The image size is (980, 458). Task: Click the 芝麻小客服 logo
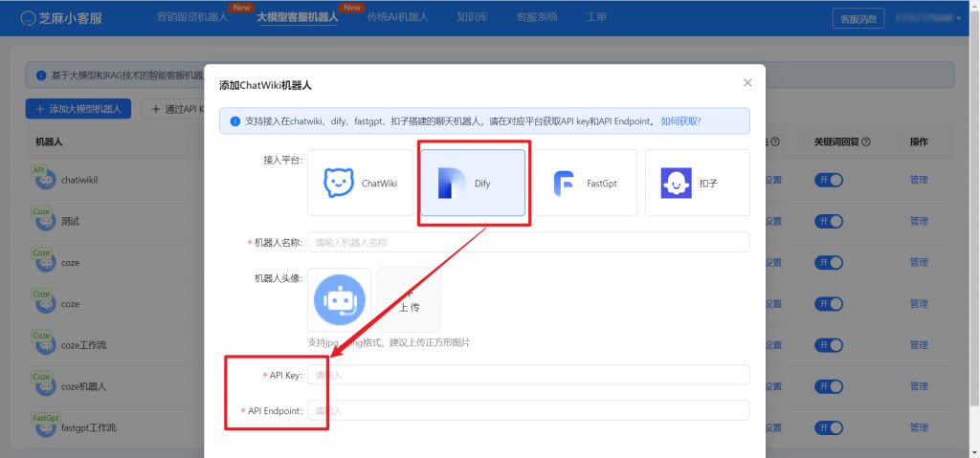tap(60, 18)
